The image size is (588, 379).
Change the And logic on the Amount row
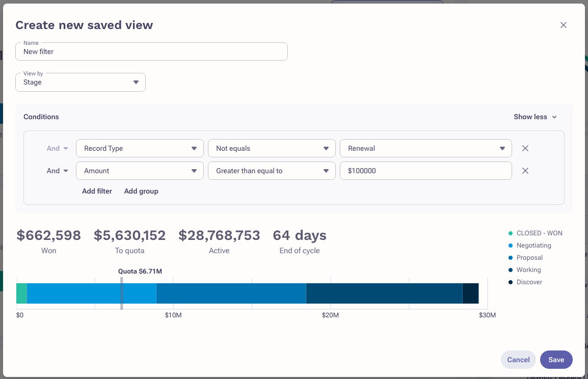click(x=58, y=171)
